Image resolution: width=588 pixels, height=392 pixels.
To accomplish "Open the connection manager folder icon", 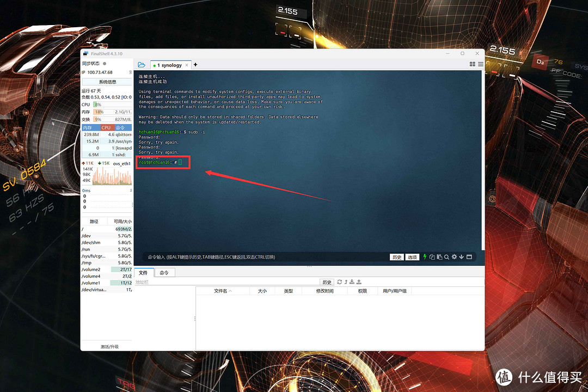I will (142, 64).
